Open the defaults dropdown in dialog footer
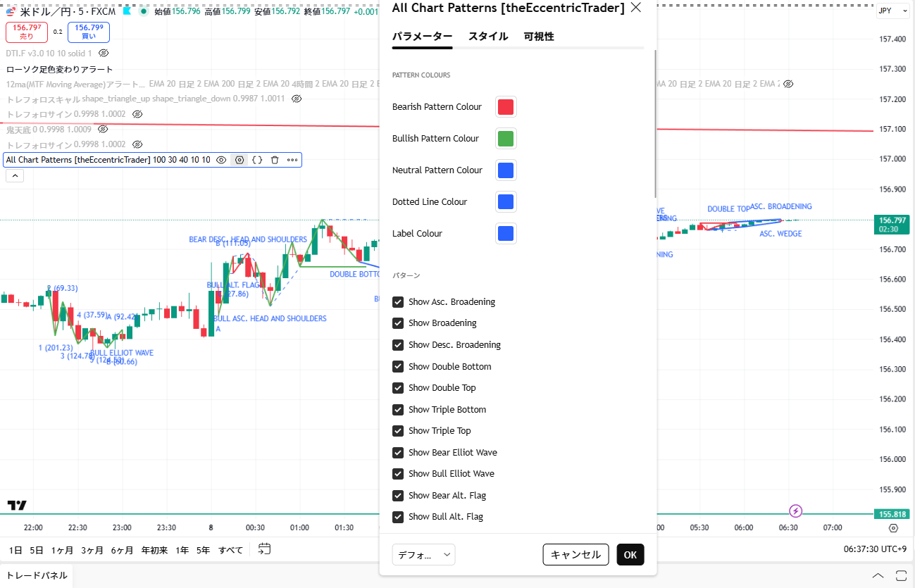Screen dimensions: 915x588 tap(423, 555)
